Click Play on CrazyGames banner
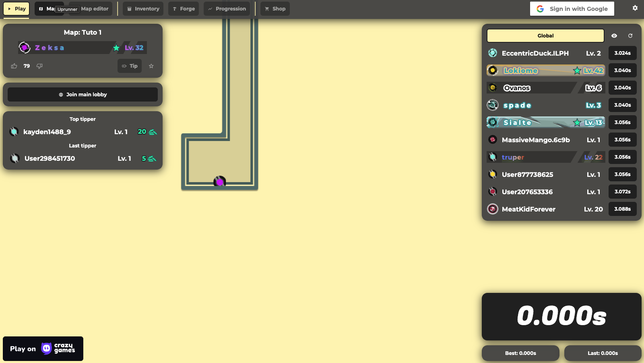The image size is (644, 363). (x=43, y=348)
